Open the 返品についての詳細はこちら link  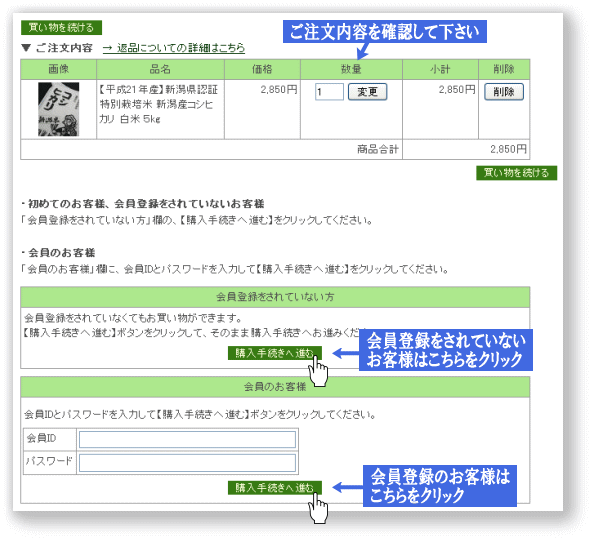coord(174,48)
